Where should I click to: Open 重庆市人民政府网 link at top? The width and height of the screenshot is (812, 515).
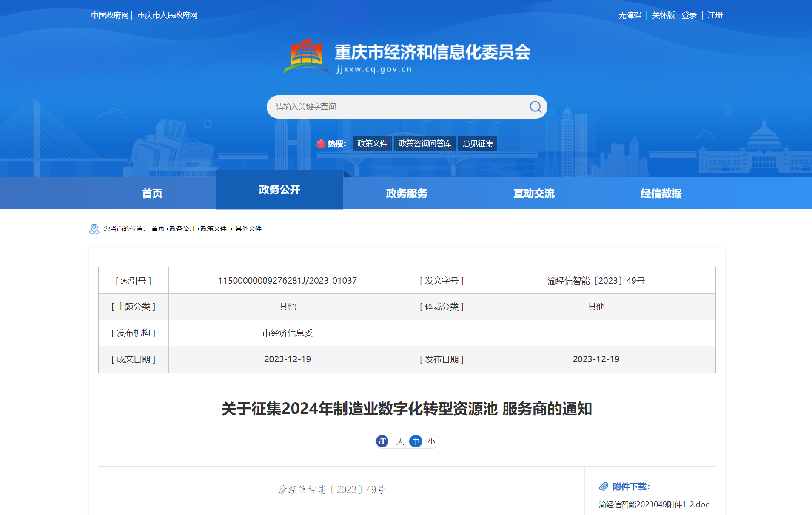167,15
